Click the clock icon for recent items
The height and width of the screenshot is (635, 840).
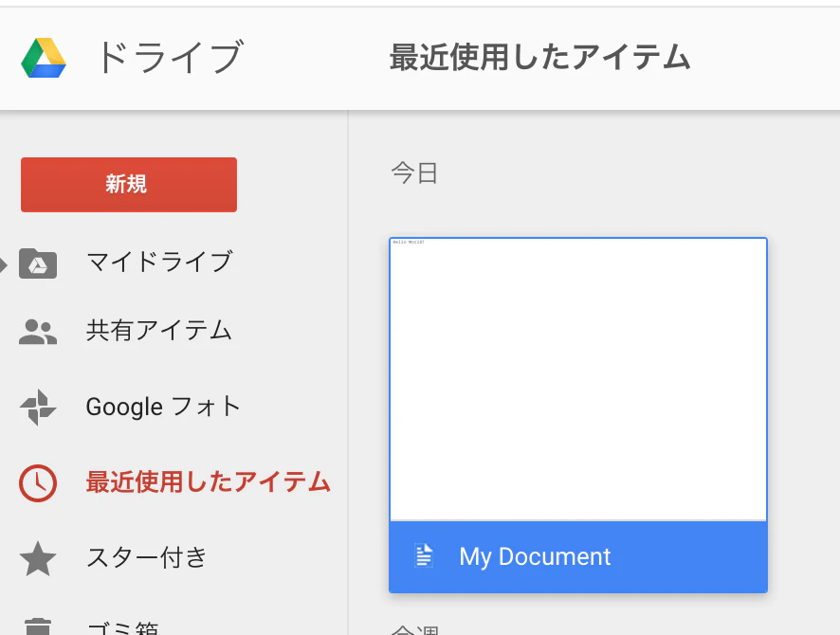tap(38, 483)
